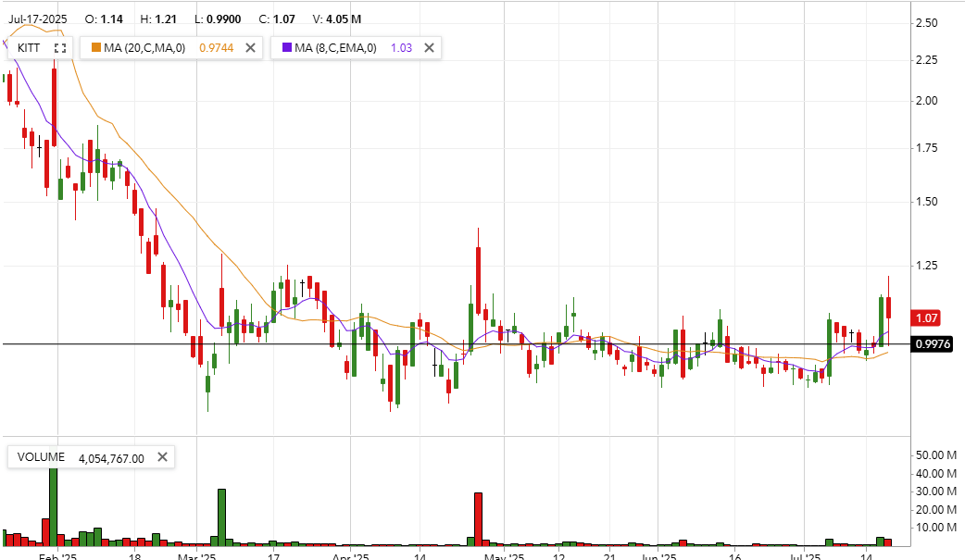
Task: Click the 0.9744 MA value
Action: tap(216, 48)
